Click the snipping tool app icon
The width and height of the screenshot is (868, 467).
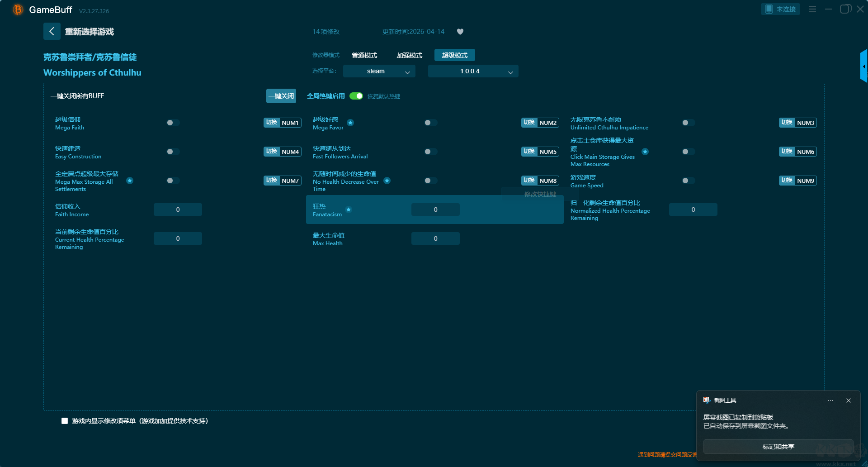(707, 400)
